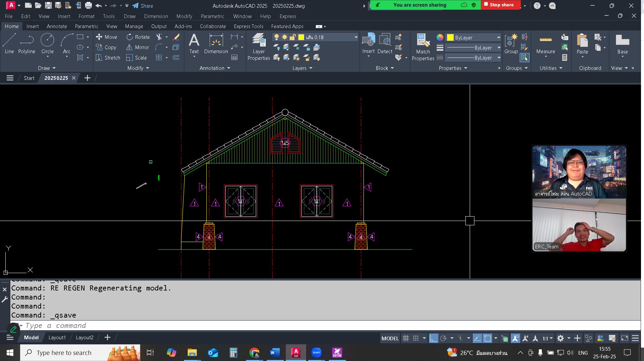Click the Mirror tool
The height and width of the screenshot is (361, 644).
tap(138, 47)
